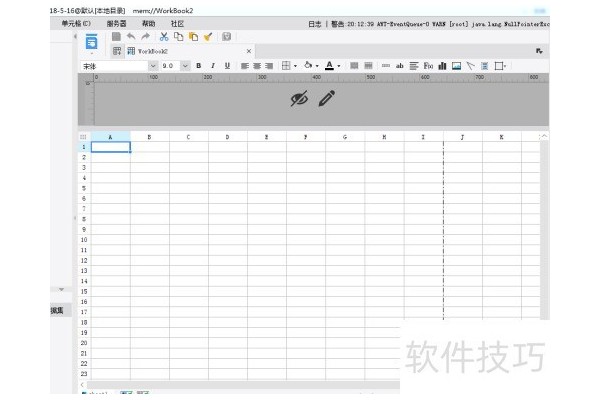Open the fill color dropdown arrow
This screenshot has height=400, width=600.
click(x=317, y=66)
